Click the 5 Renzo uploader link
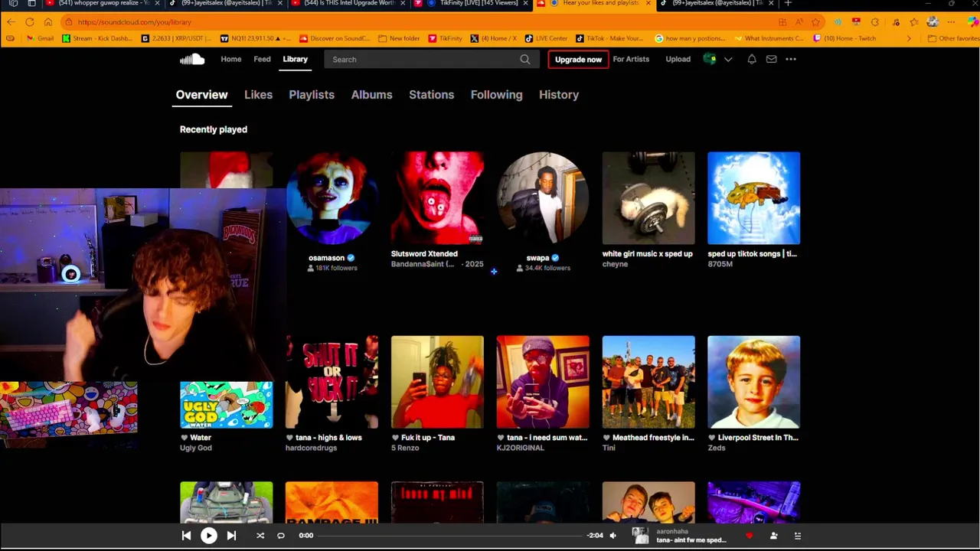Image resolution: width=980 pixels, height=551 pixels. point(406,448)
